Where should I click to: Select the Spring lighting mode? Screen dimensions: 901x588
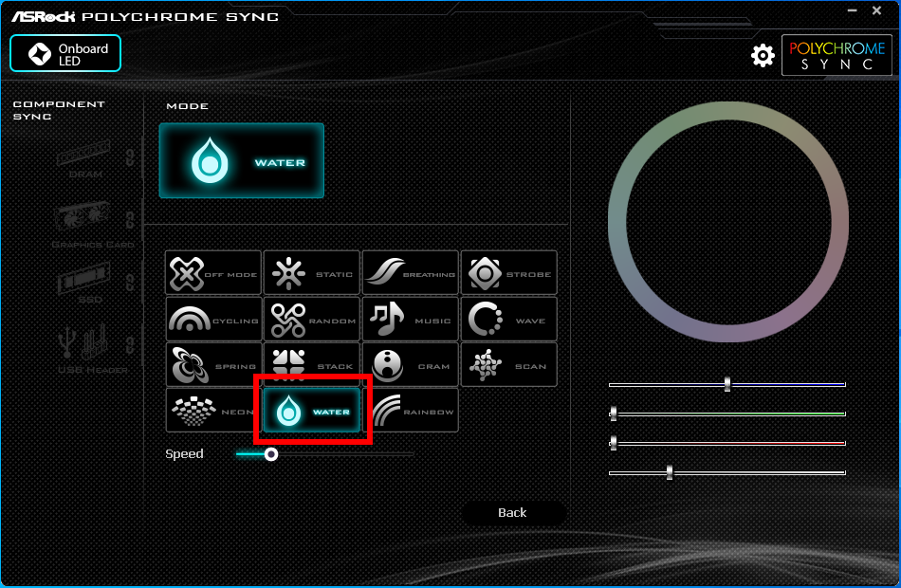[x=213, y=365]
